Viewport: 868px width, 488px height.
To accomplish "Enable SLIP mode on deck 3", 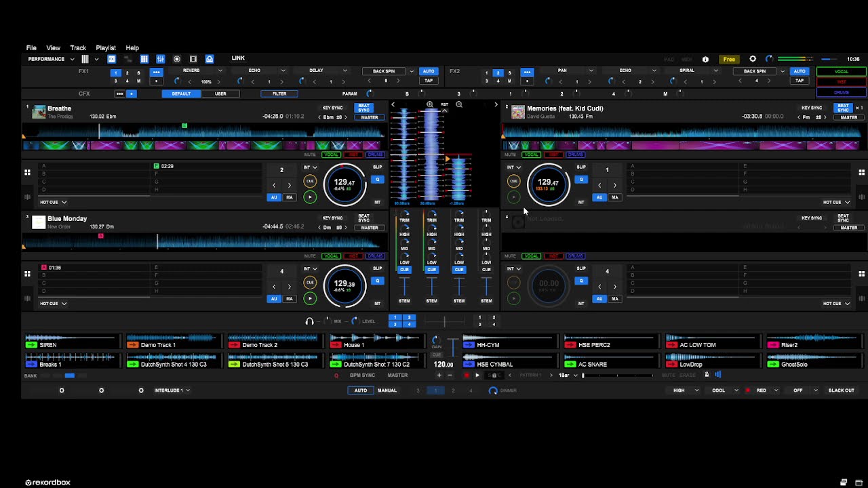I will pos(378,268).
